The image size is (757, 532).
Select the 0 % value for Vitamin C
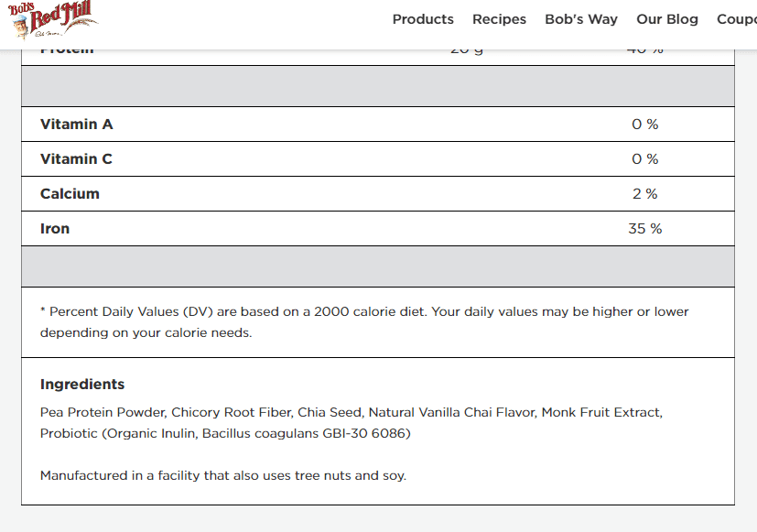[644, 159]
